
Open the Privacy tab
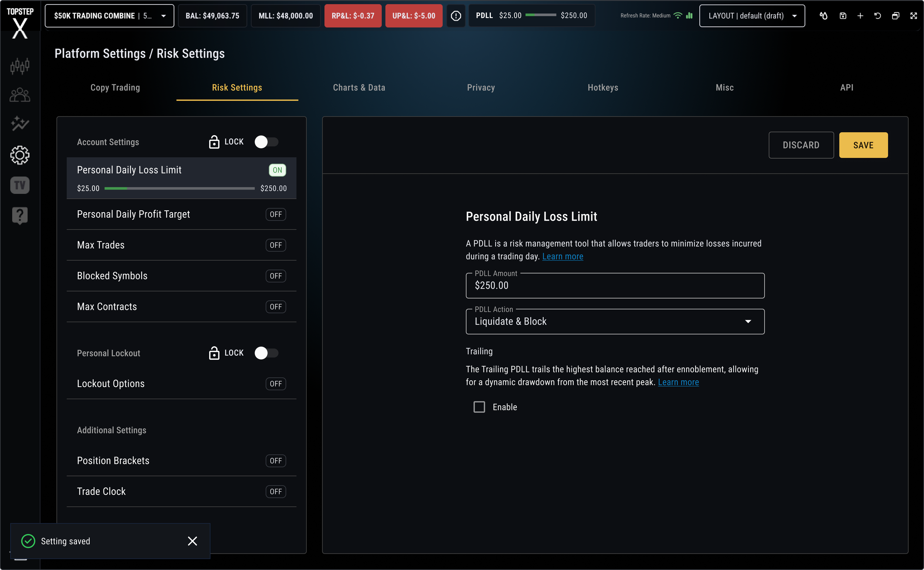[481, 88]
